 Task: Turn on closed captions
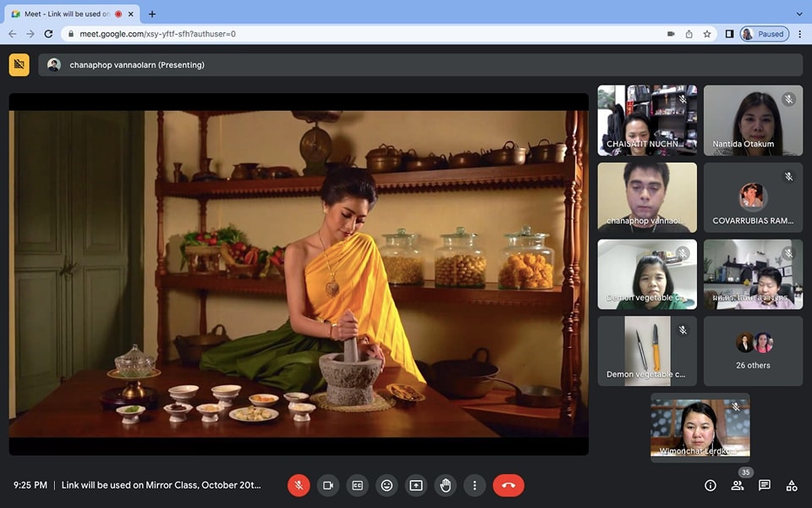click(x=357, y=485)
